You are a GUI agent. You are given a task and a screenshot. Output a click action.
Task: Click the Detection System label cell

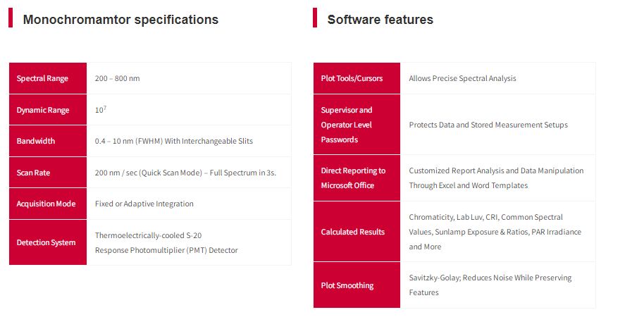tap(47, 242)
